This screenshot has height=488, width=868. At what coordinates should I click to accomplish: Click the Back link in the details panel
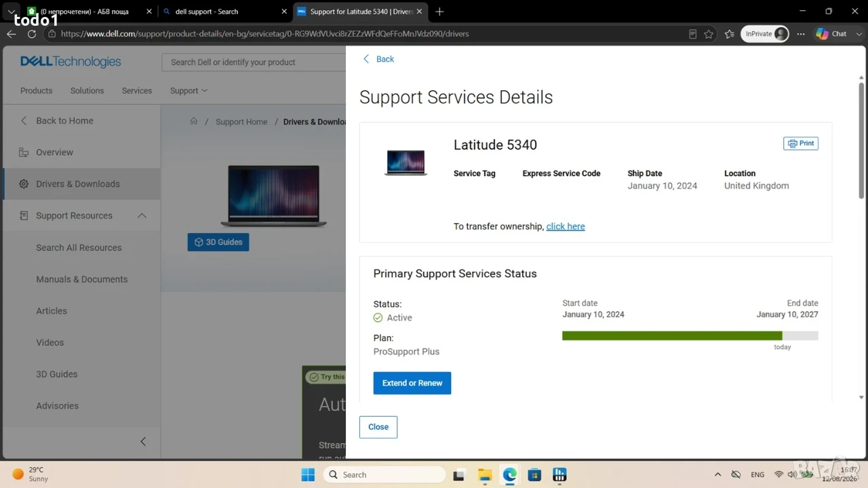[378, 59]
